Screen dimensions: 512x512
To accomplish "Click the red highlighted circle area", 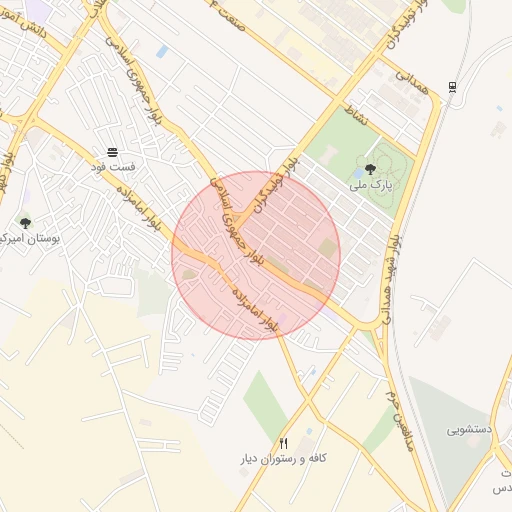I will coord(256,256).
